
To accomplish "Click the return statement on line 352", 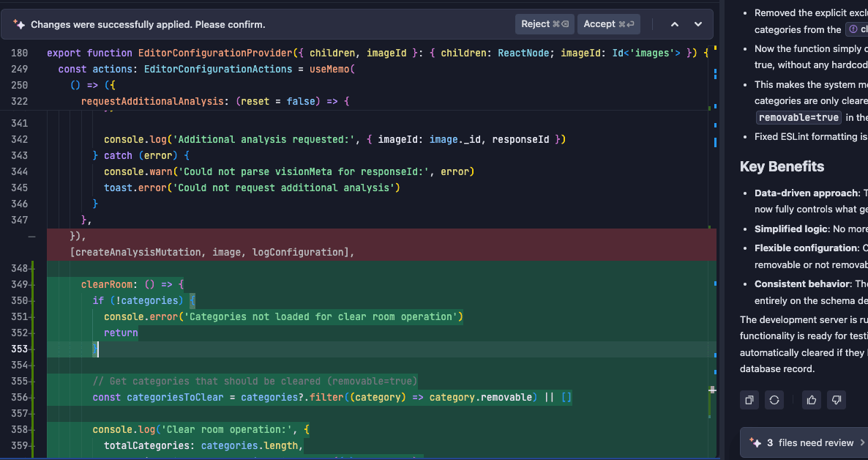I will point(121,333).
